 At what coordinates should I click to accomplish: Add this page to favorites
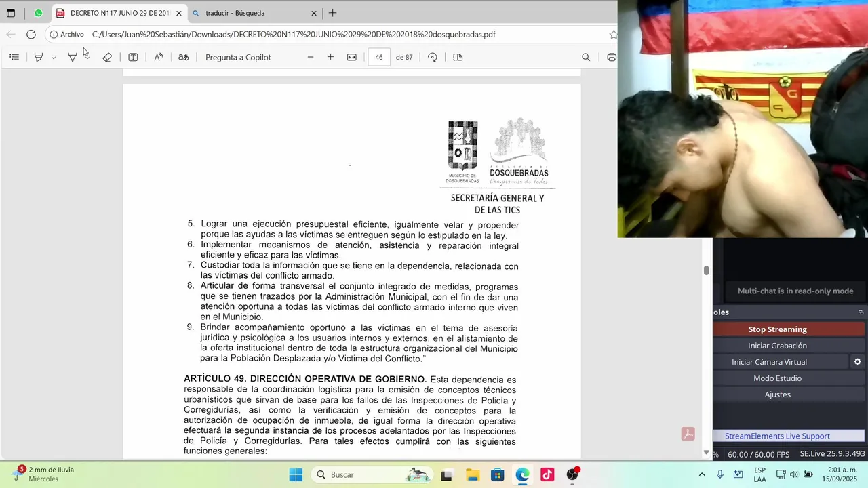tap(612, 34)
